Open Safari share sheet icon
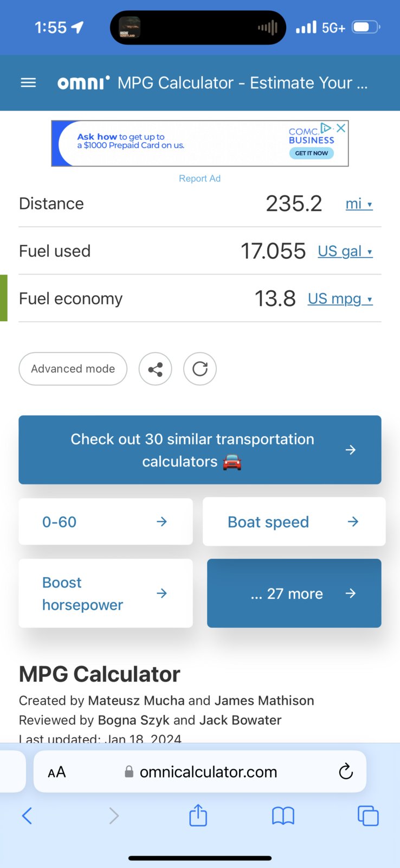 click(198, 815)
